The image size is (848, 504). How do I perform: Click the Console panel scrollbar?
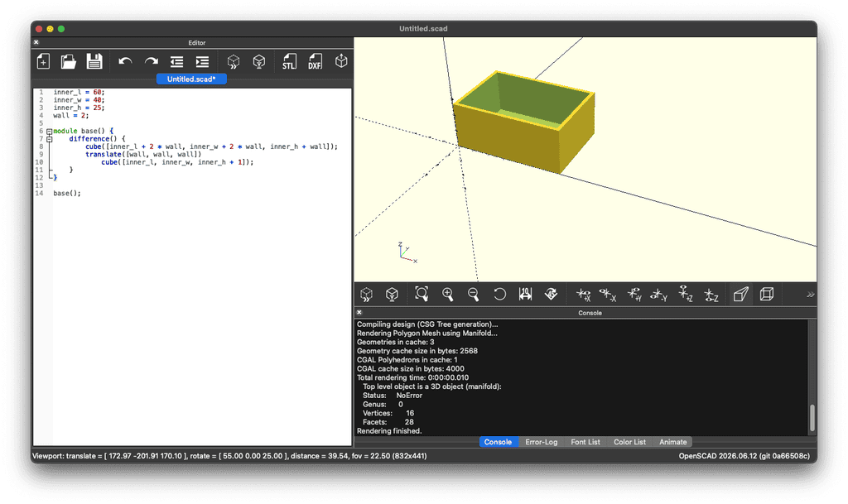812,417
